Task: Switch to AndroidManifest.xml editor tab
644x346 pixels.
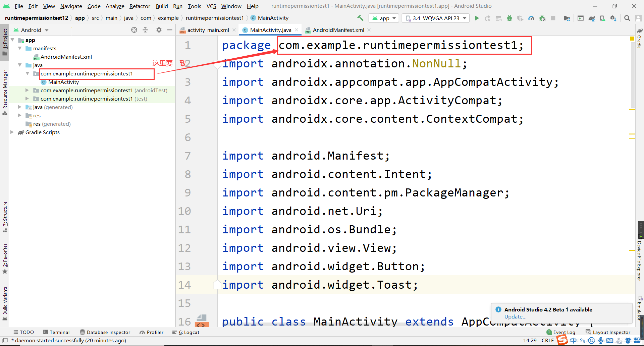Action: [338, 30]
